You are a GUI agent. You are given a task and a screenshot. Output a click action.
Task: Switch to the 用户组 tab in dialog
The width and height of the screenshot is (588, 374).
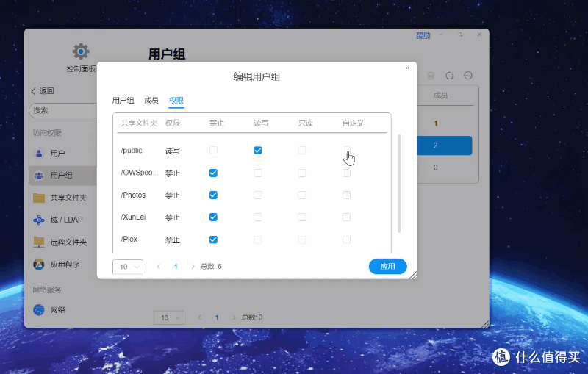(x=123, y=101)
